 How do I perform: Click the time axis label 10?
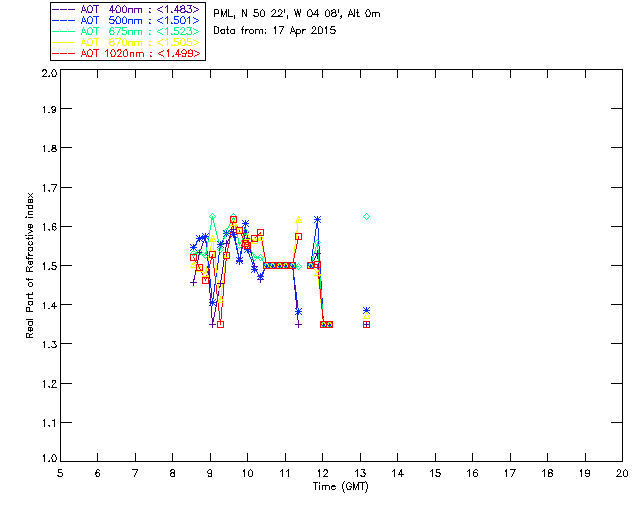[x=247, y=473]
